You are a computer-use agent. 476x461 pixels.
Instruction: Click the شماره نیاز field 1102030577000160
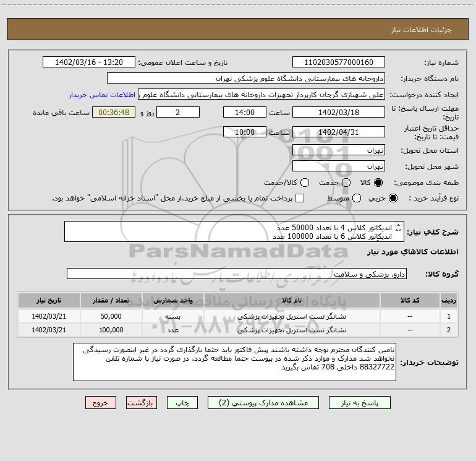(x=339, y=62)
